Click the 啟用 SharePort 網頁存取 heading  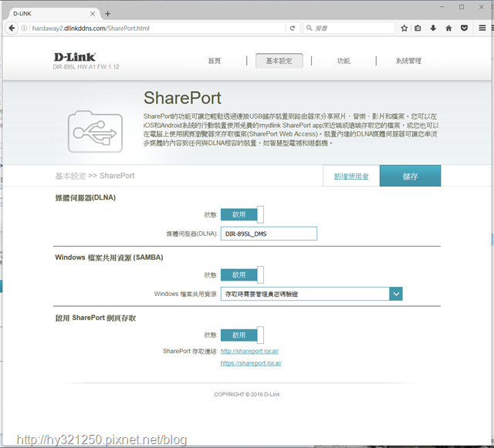pos(96,318)
